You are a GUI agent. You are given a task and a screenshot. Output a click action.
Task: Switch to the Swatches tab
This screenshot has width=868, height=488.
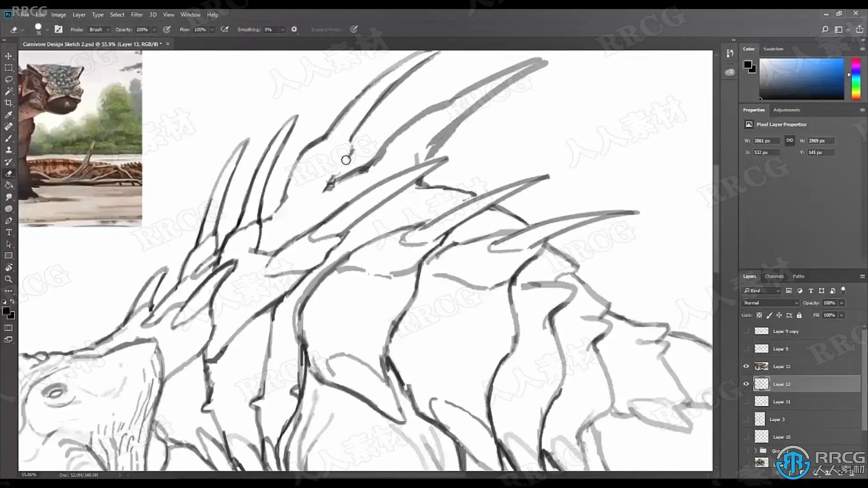[x=773, y=49]
